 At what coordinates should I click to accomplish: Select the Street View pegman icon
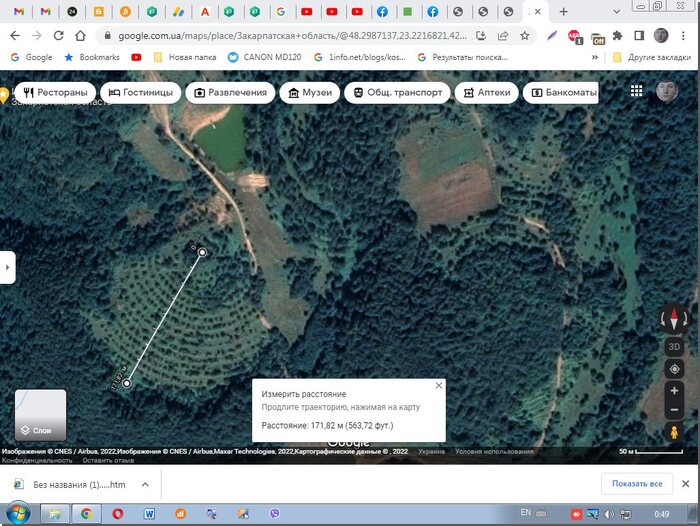pyautogui.click(x=674, y=432)
